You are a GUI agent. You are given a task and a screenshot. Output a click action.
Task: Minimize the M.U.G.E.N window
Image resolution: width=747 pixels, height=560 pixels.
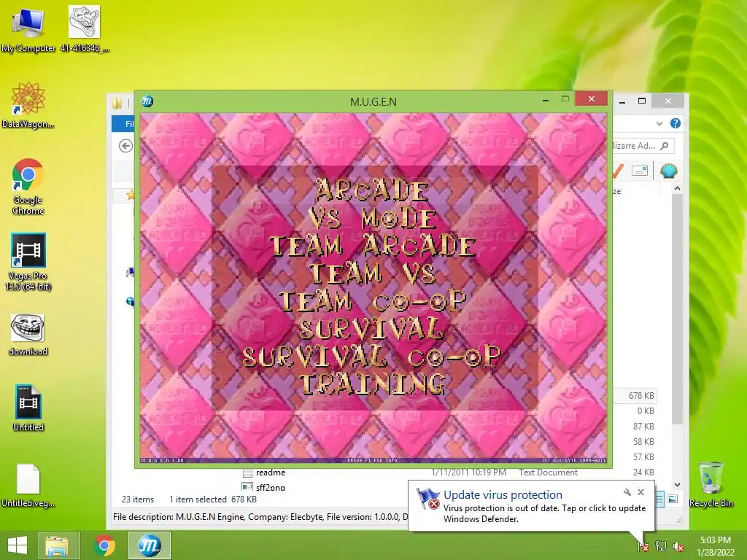click(546, 99)
